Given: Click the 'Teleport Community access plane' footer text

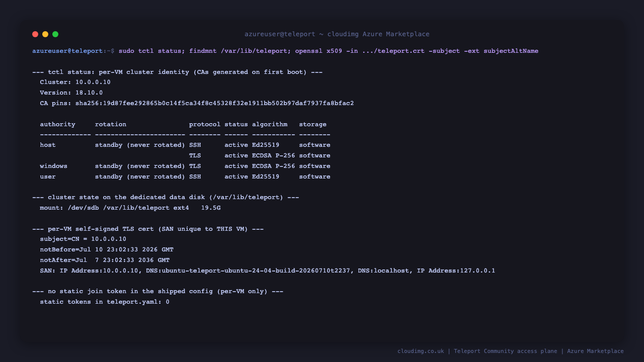Looking at the screenshot, I should pos(506,351).
